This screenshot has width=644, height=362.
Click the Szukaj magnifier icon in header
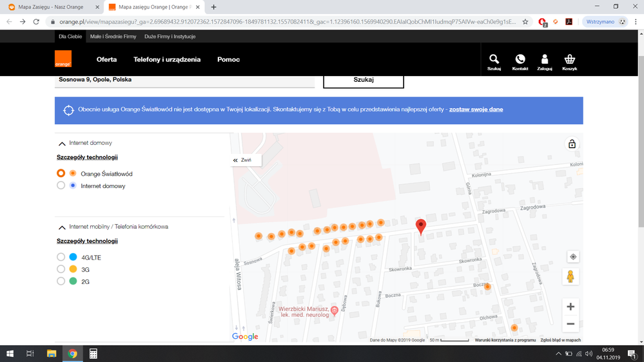494,60
